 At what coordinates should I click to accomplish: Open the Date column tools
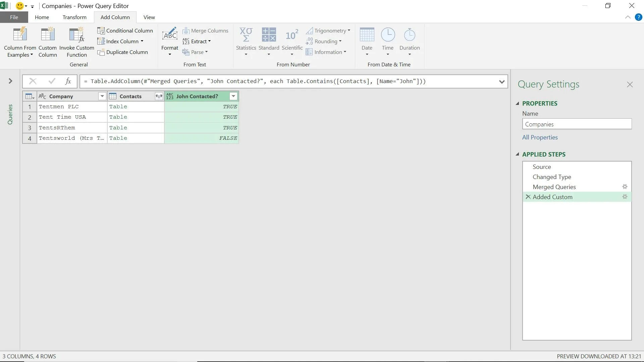coord(367,42)
